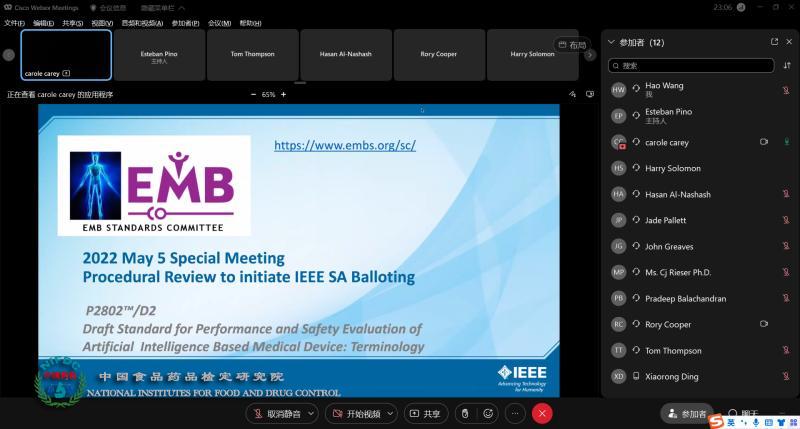The height and width of the screenshot is (429, 800).
Task: Click the 65% zoom level value
Action: (268, 94)
